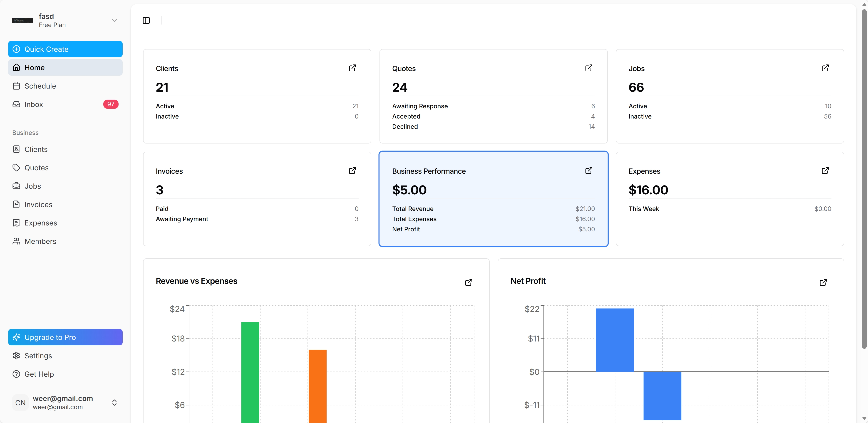This screenshot has height=423, width=868.
Task: Open Settings from the sidebar
Action: (x=38, y=356)
